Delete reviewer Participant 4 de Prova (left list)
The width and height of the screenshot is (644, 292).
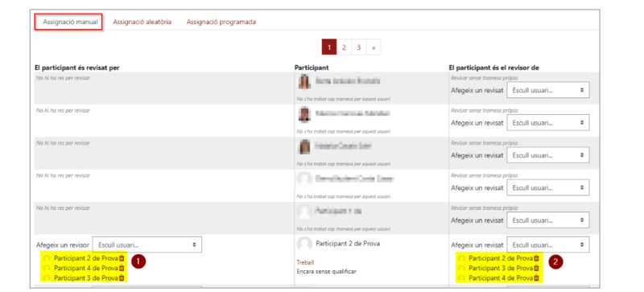click(x=122, y=268)
